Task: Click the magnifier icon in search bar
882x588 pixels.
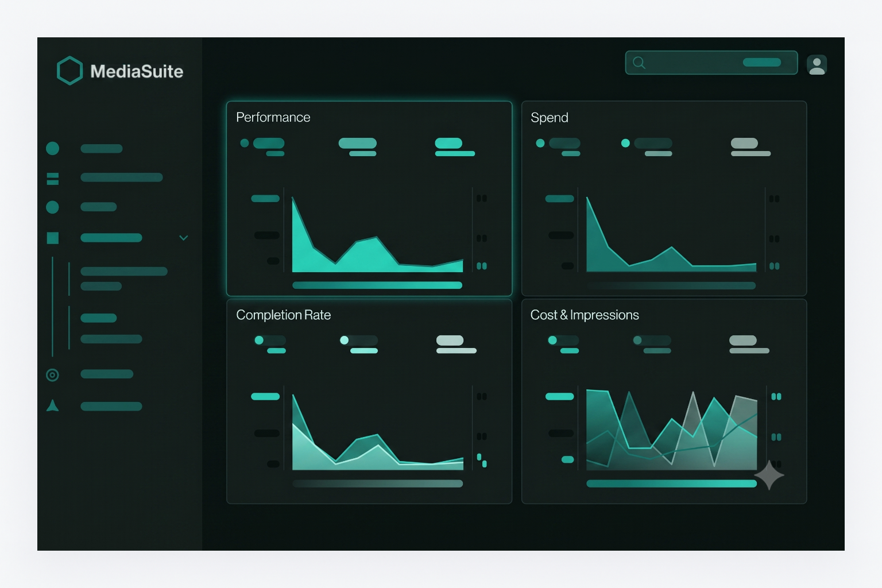Action: tap(639, 63)
